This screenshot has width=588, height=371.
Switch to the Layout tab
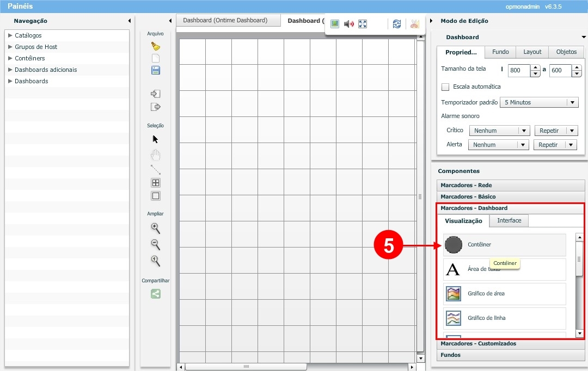[532, 52]
